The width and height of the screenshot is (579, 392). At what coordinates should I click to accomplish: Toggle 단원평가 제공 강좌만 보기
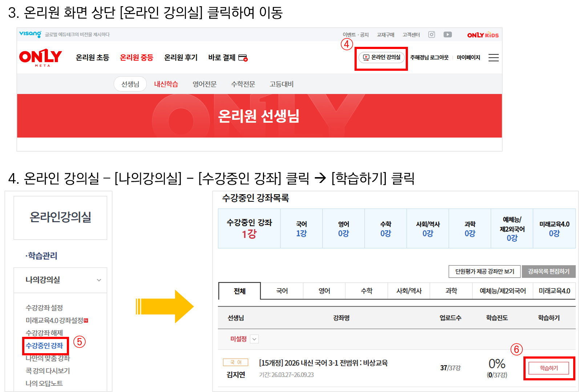pyautogui.click(x=485, y=271)
